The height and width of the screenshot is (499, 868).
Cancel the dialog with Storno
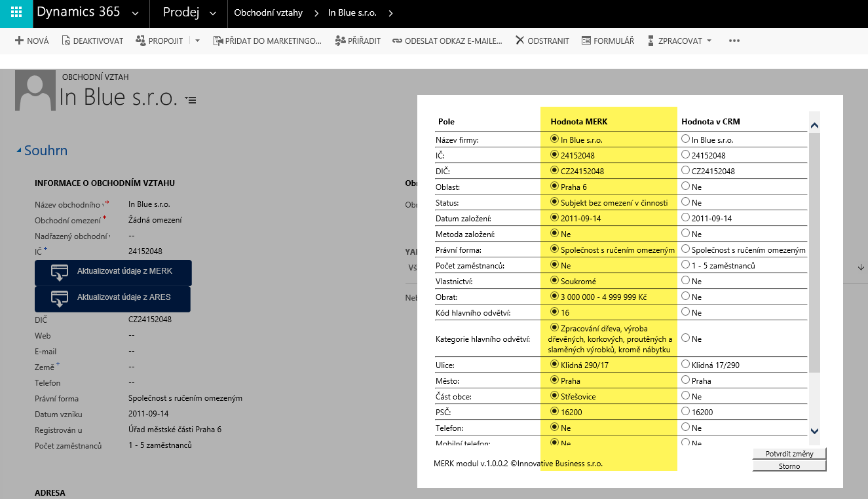click(x=789, y=466)
